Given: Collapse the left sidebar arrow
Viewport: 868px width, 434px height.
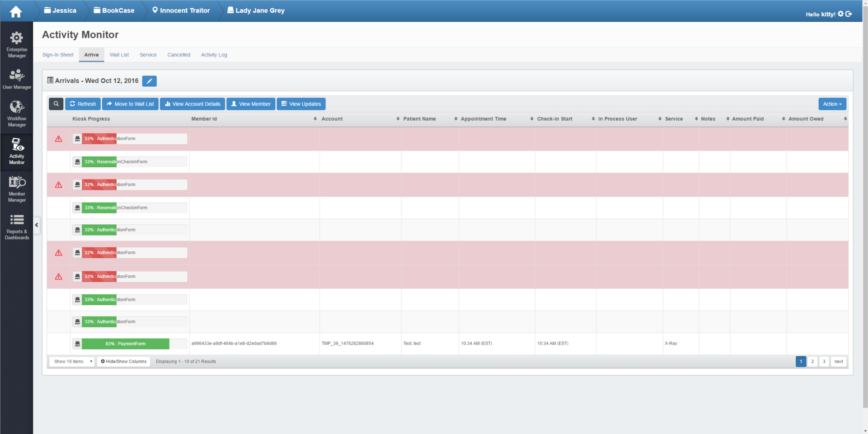Looking at the screenshot, I should point(37,225).
